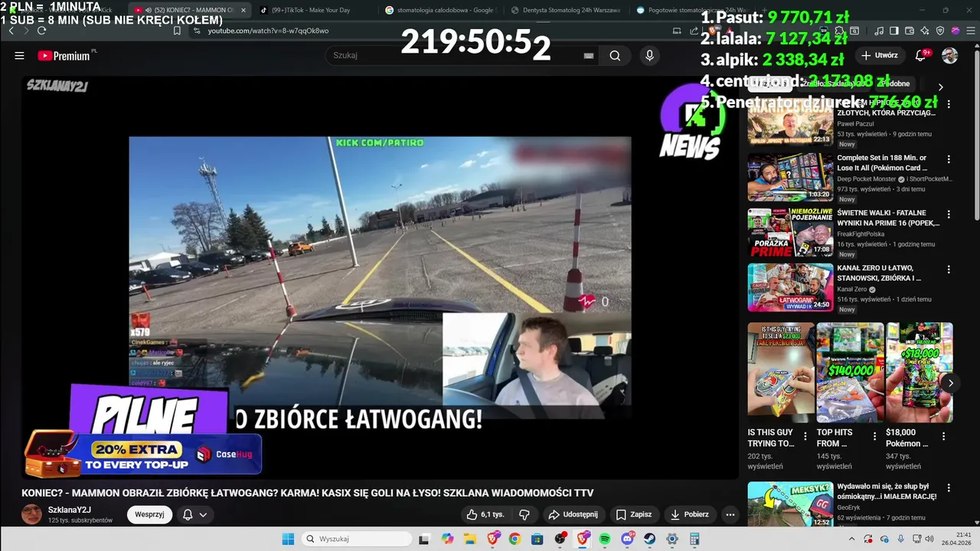Open the browser main hamburger menu
The width and height of the screenshot is (980, 551).
(969, 31)
